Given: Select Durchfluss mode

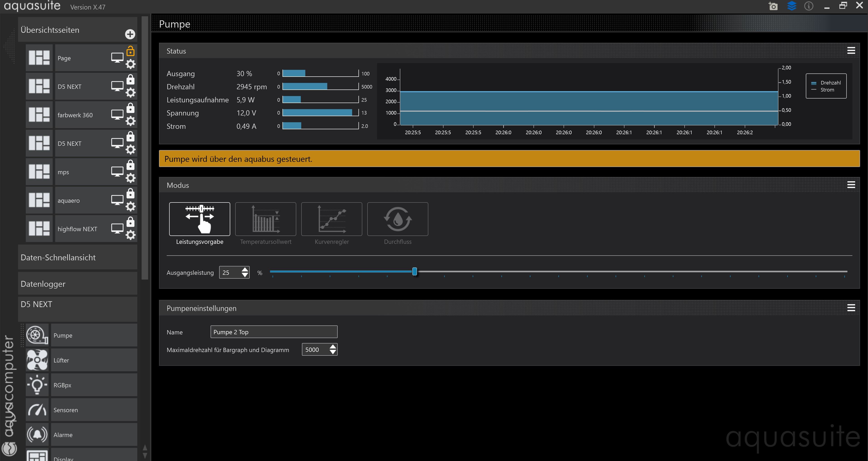Looking at the screenshot, I should 398,219.
